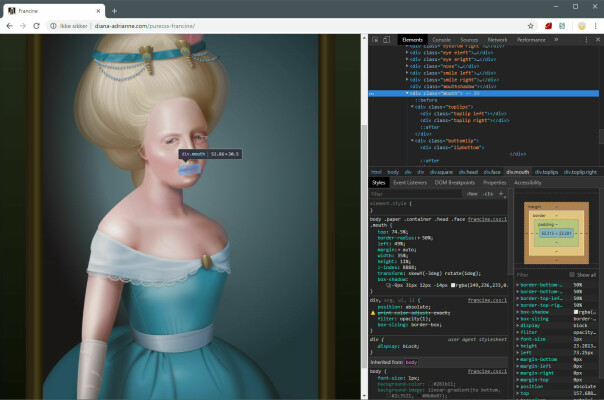Click the body background-color #281b11 swatch
The image size is (604, 400).
pos(431,384)
